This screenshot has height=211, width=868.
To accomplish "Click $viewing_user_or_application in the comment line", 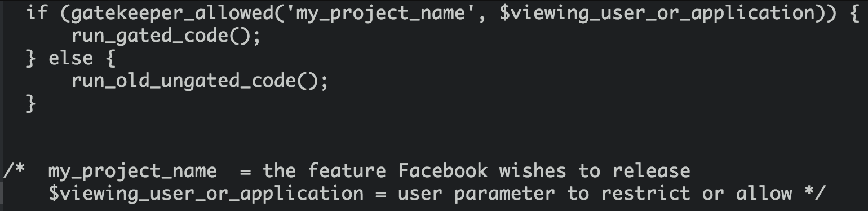I will click(206, 194).
